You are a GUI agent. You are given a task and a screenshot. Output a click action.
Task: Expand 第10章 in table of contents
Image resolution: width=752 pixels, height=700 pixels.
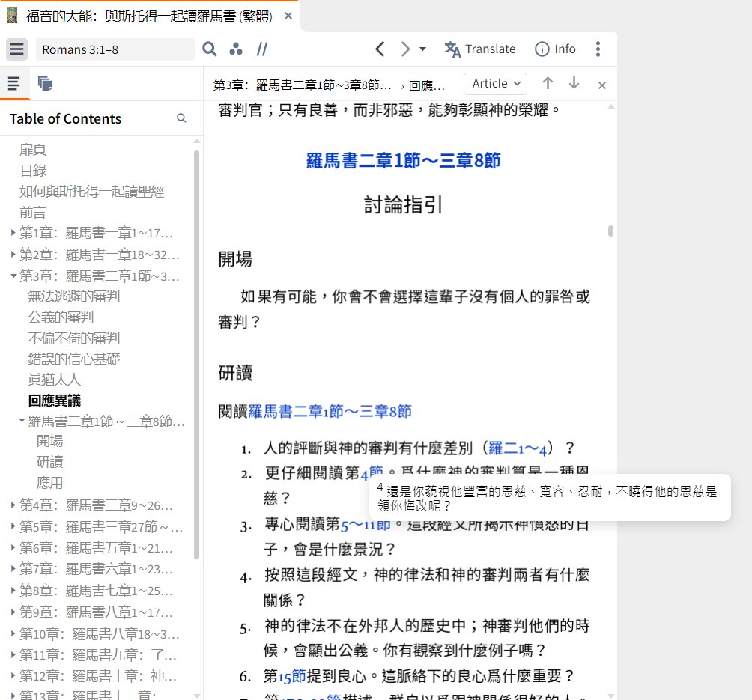tap(13, 633)
